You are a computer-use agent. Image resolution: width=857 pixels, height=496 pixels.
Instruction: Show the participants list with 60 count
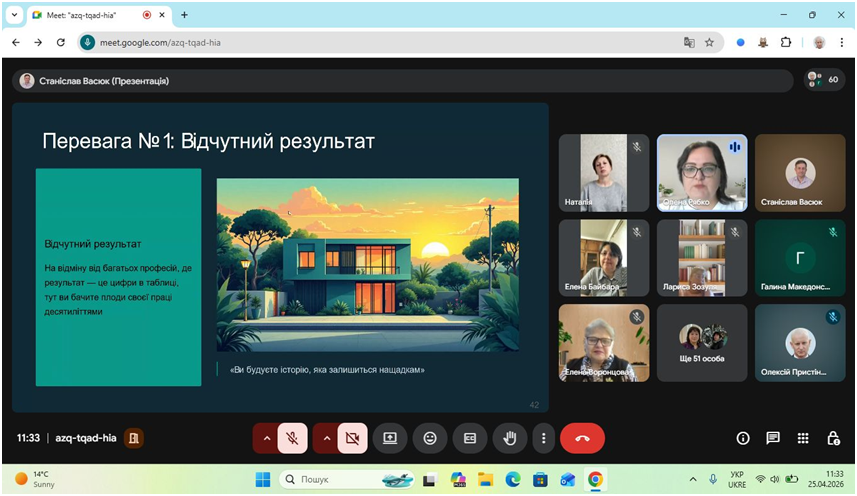coord(824,80)
